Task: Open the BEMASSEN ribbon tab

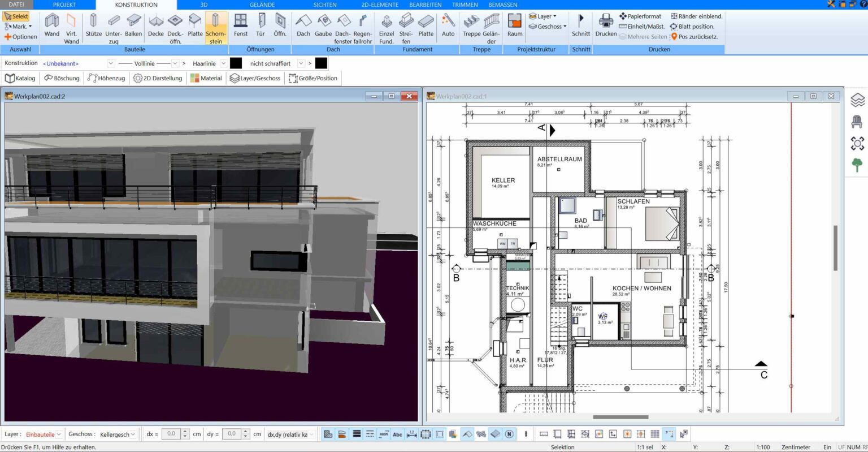Action: (502, 5)
